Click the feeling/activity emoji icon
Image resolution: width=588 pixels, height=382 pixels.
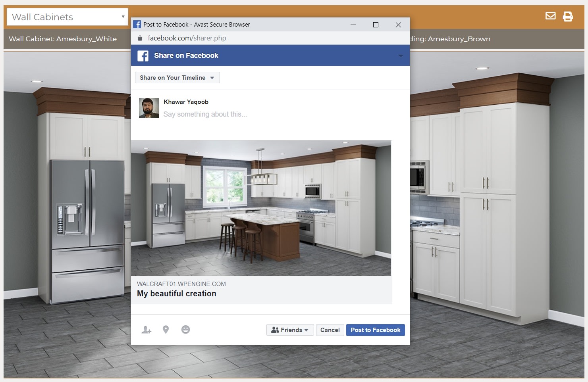[x=185, y=330]
